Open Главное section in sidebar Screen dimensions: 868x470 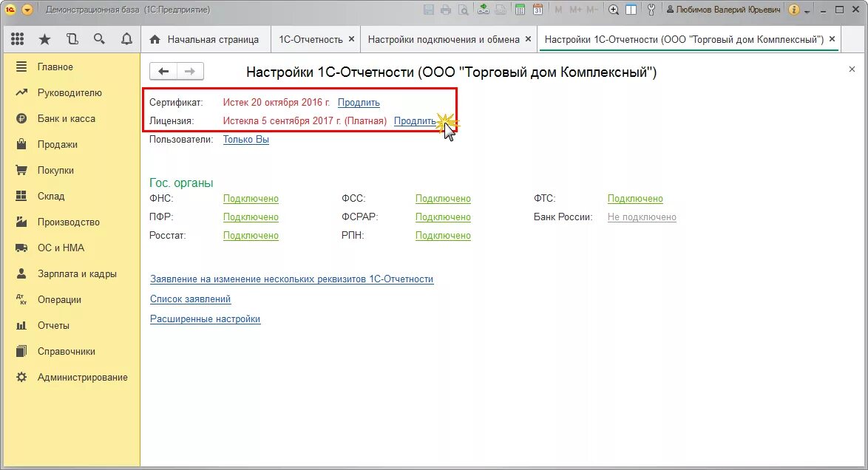[71, 67]
